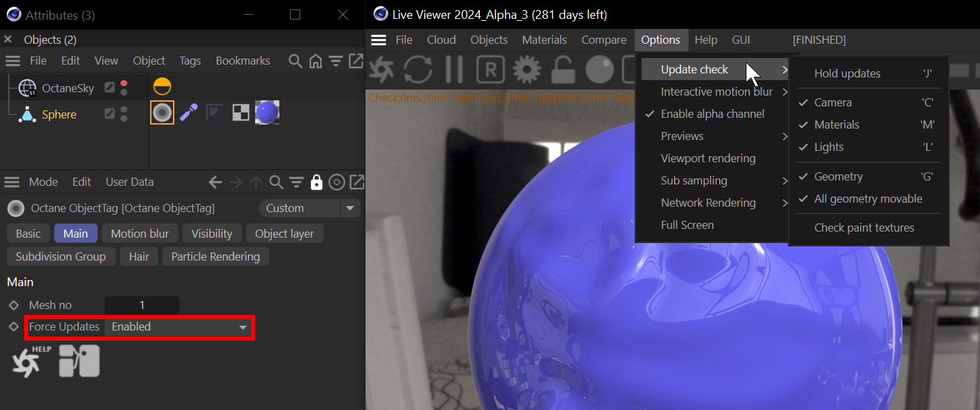Image resolution: width=980 pixels, height=410 pixels.
Task: Open the Compare menu in Live Viewer
Action: [604, 40]
